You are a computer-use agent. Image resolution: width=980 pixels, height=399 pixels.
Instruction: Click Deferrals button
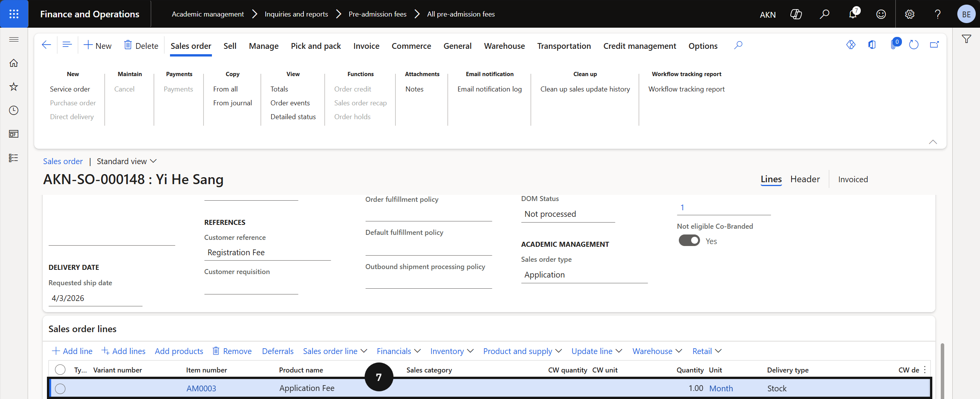278,351
